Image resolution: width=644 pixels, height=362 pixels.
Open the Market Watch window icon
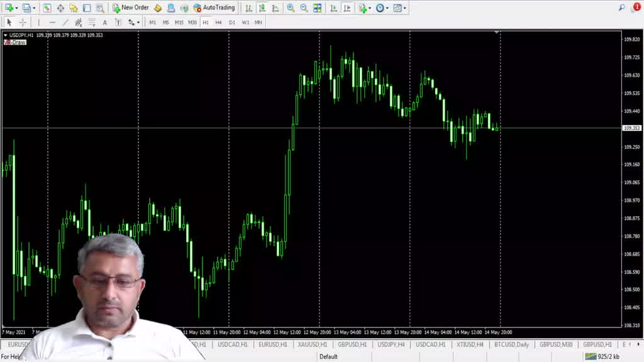(47, 8)
